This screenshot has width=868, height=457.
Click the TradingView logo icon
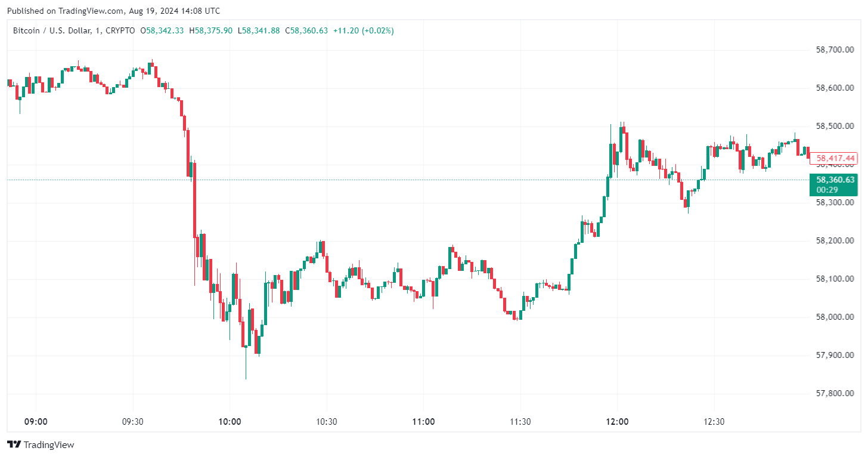click(14, 444)
